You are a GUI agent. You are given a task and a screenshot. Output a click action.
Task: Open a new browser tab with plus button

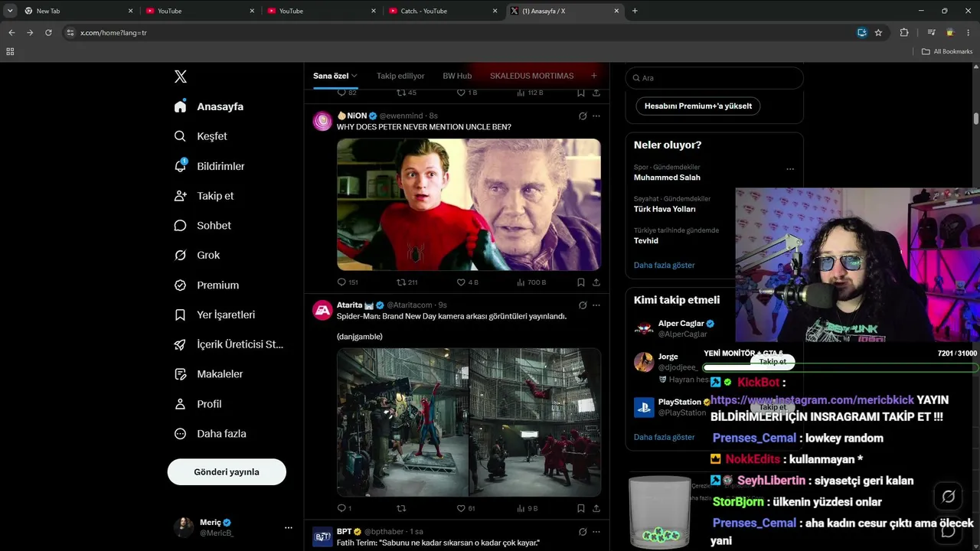pos(635,11)
